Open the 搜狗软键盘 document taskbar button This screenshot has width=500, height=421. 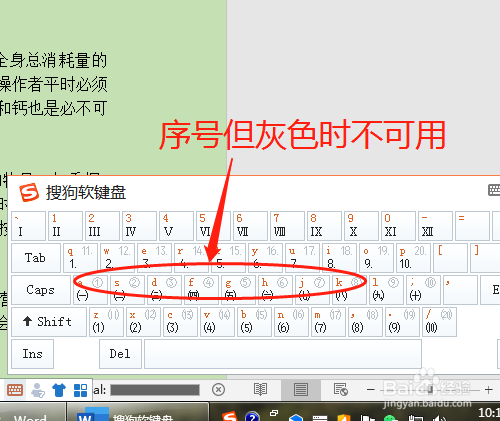[138, 413]
